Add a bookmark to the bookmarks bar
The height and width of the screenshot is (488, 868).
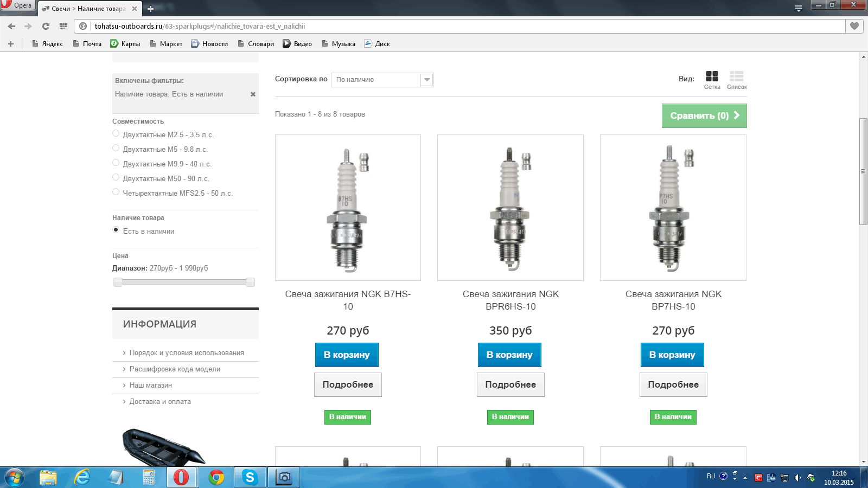tap(10, 44)
